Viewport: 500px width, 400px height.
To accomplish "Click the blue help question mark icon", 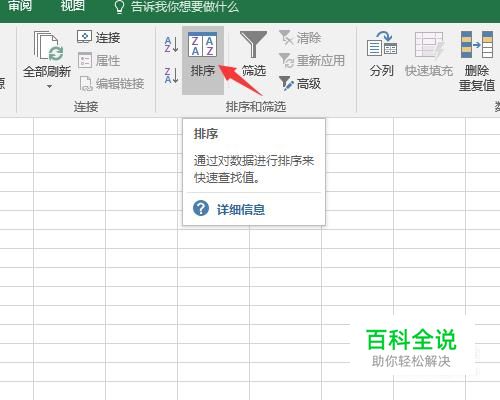I will (x=201, y=208).
